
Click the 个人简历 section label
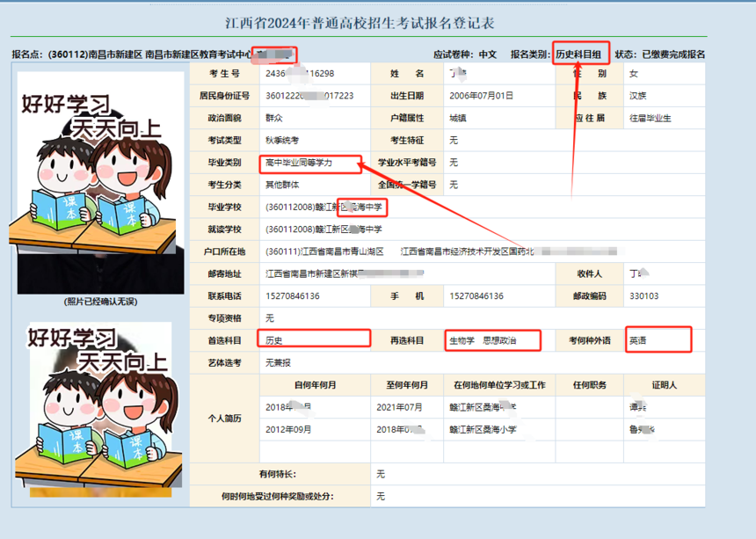click(x=225, y=418)
